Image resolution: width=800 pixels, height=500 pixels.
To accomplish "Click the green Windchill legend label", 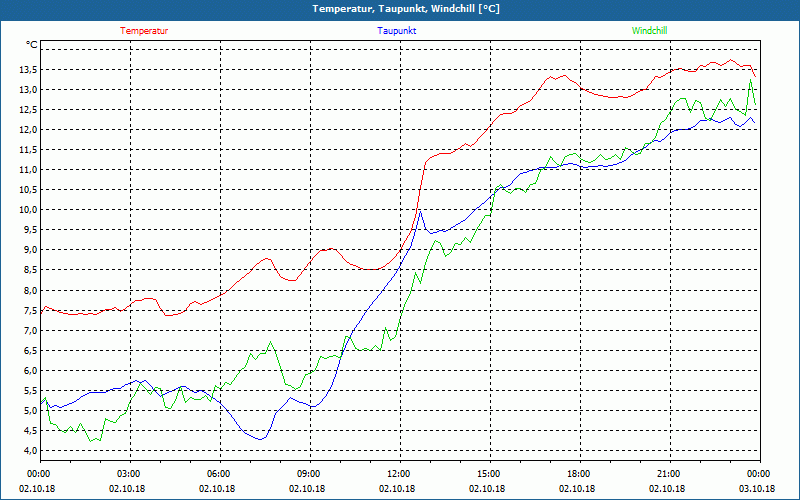I will point(649,31).
